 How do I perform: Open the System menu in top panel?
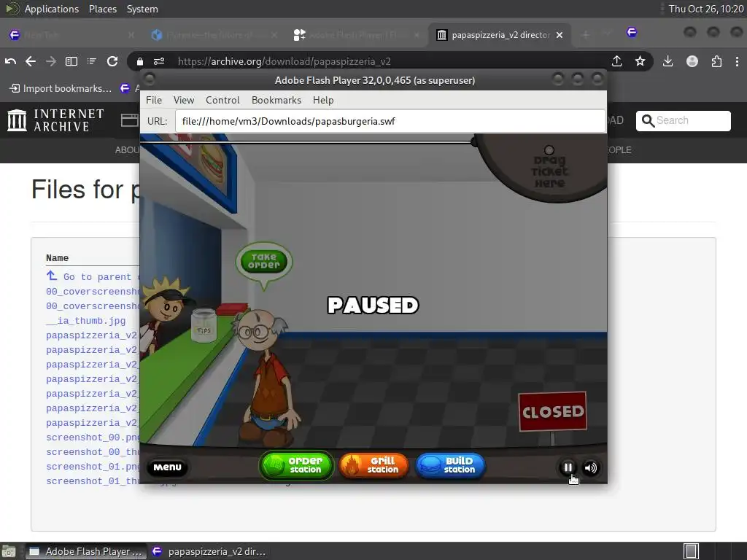coord(142,9)
